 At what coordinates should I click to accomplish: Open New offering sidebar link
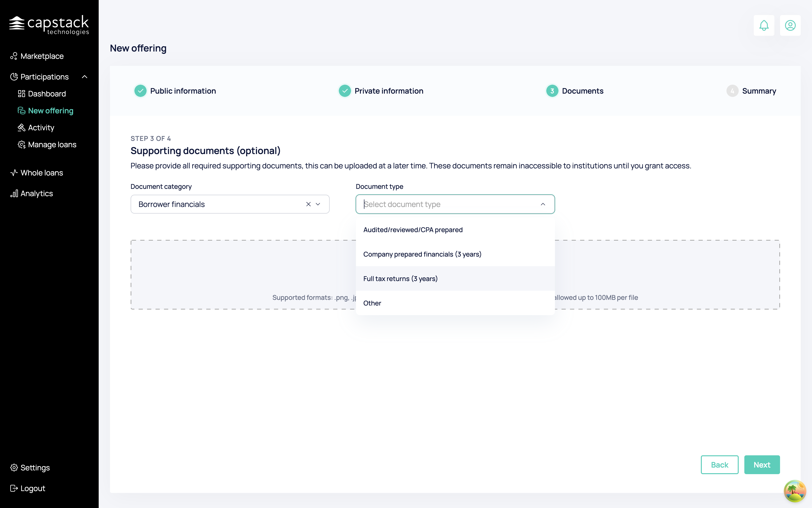coord(51,111)
